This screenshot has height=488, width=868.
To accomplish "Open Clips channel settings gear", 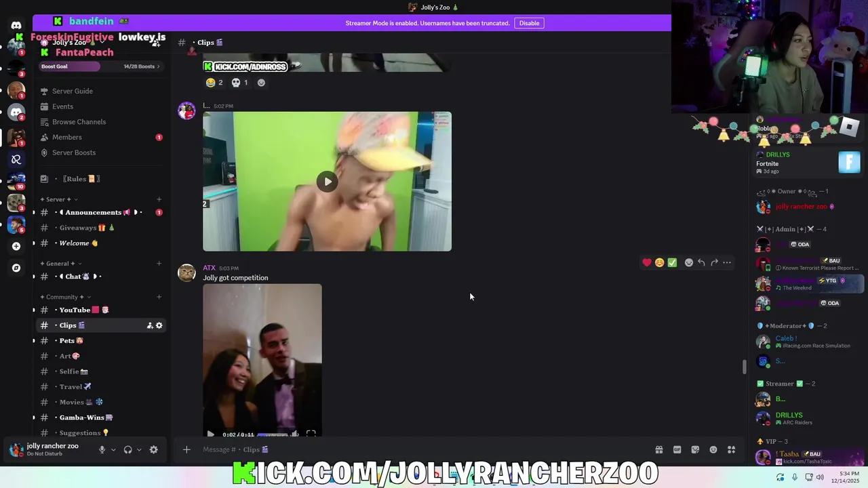I will tap(159, 325).
